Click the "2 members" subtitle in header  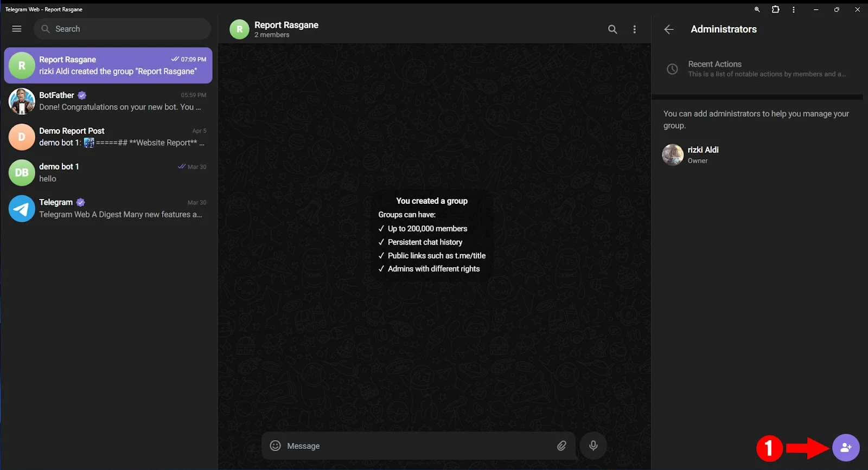tap(272, 35)
